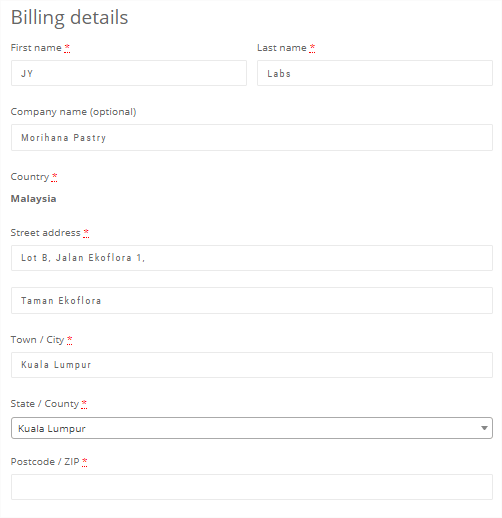The width and height of the screenshot is (502, 518).
Task: Click the required asterisk beside Street address
Action: pyautogui.click(x=86, y=232)
